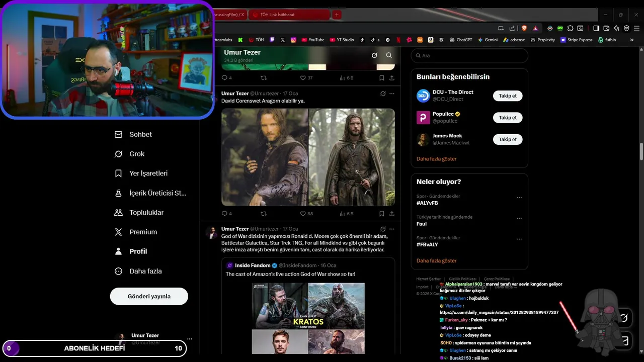Open the Stripe Express bookmark
Screen dimensions: 644x362
point(576,40)
